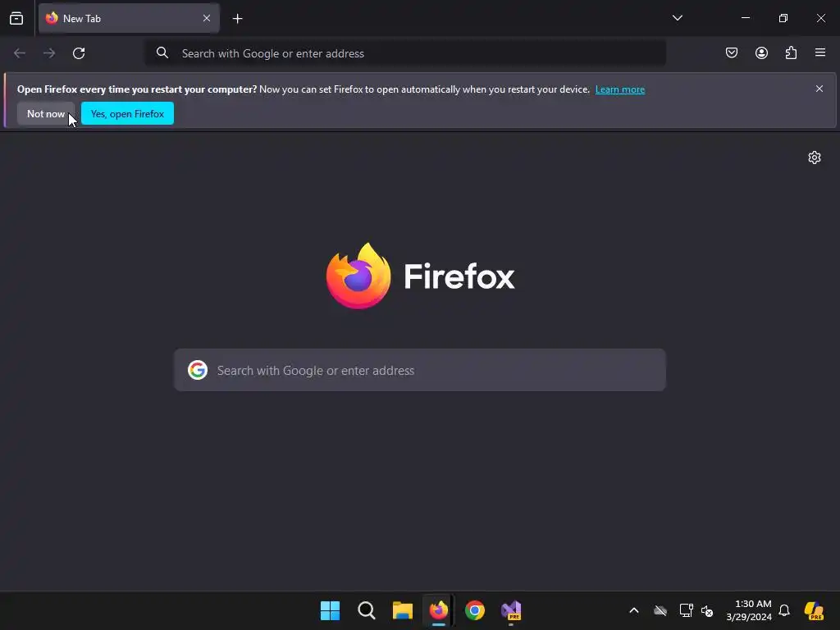The image size is (840, 630).
Task: Select the New Tab tab
Action: pos(129,18)
